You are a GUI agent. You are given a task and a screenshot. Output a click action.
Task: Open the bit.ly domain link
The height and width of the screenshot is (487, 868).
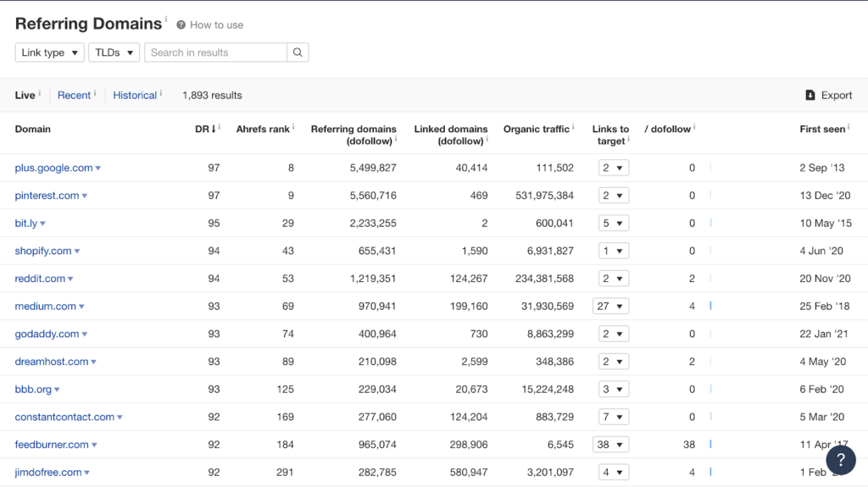coord(26,223)
